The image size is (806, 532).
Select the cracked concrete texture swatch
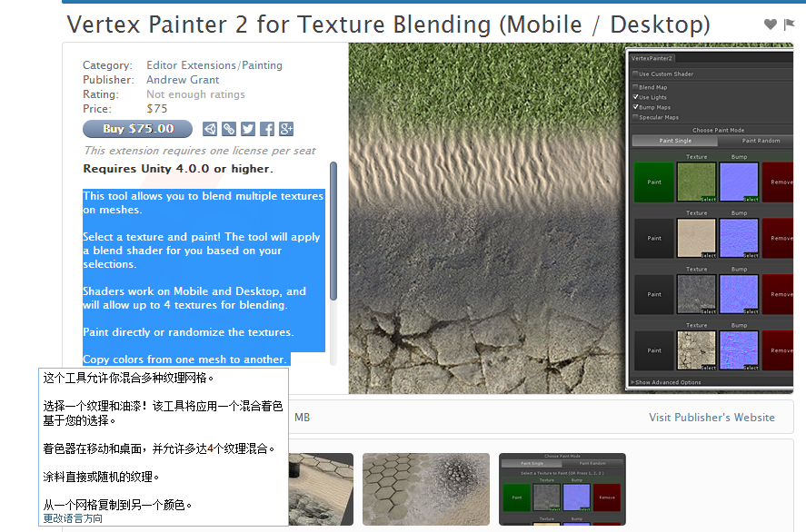(697, 350)
